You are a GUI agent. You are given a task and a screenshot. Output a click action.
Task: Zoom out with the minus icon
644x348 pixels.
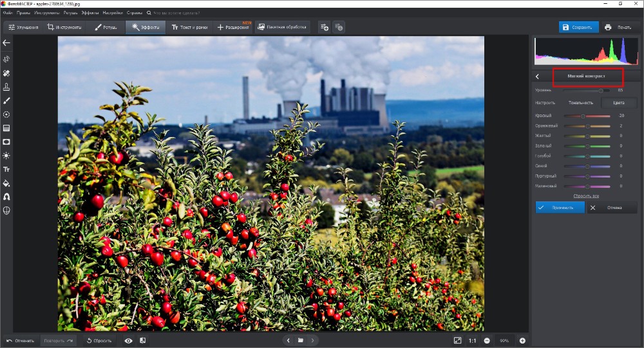pyautogui.click(x=487, y=340)
